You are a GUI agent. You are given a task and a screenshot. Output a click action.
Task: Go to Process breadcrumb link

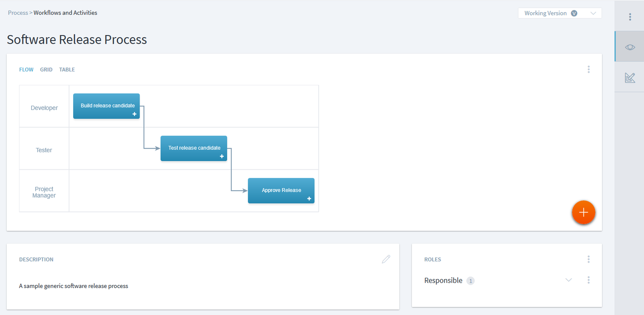[x=18, y=13]
